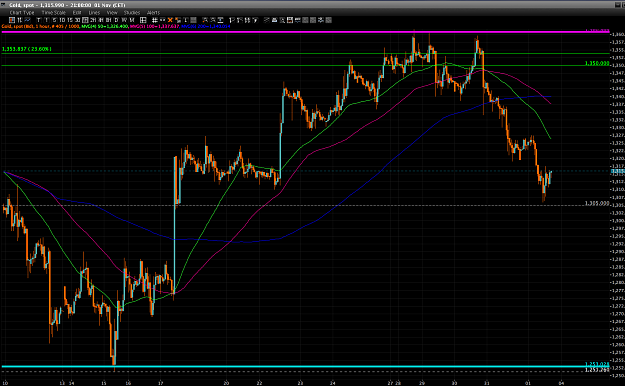
Task: Click the floppy disk save icon
Action: pyautogui.click(x=290, y=20)
